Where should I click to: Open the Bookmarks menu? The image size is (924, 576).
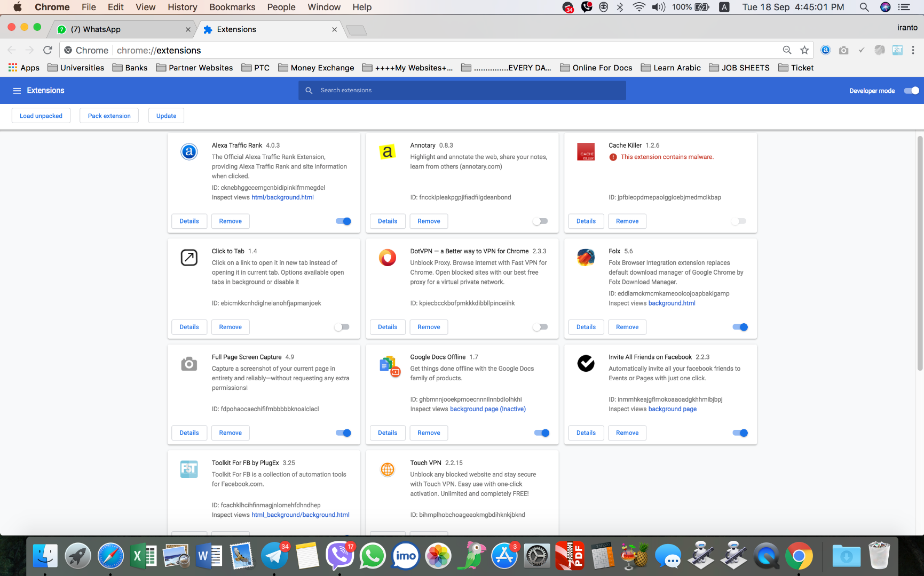(x=232, y=7)
